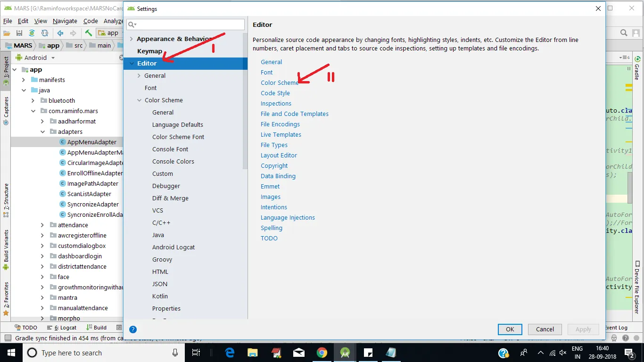644x362 pixels.
Task: Open the Code Style link in Editor page
Action: coord(275,93)
